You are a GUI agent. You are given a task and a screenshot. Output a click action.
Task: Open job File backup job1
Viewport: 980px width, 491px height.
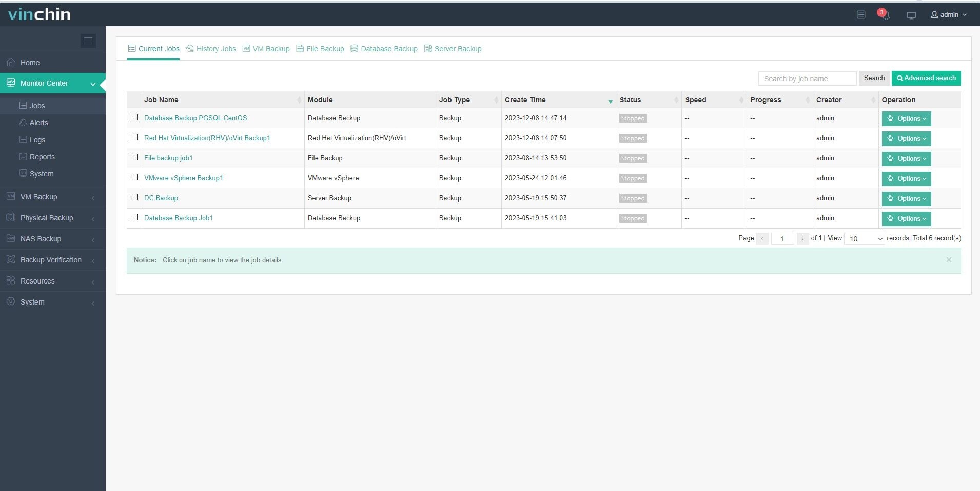pos(168,158)
